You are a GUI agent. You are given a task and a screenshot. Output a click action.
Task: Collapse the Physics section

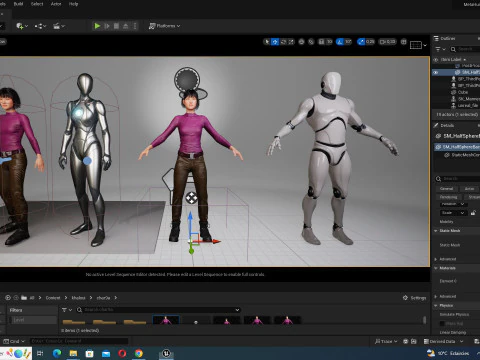[436, 305]
